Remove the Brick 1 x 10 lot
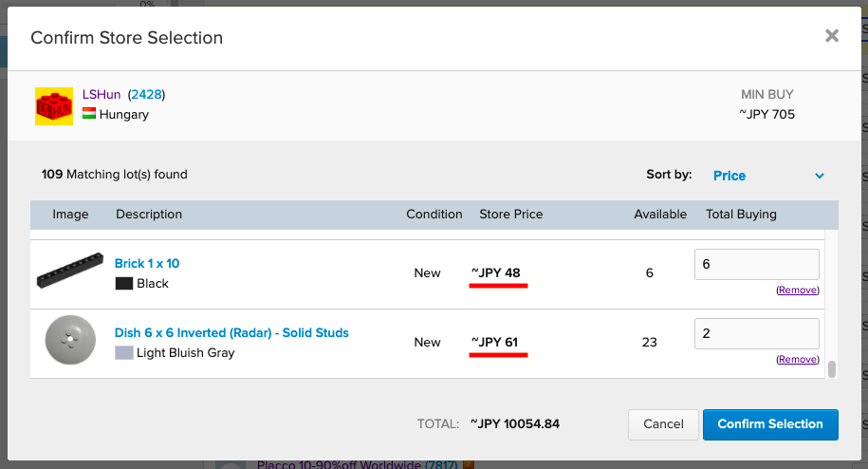Viewport: 868px width, 469px height. [x=797, y=291]
